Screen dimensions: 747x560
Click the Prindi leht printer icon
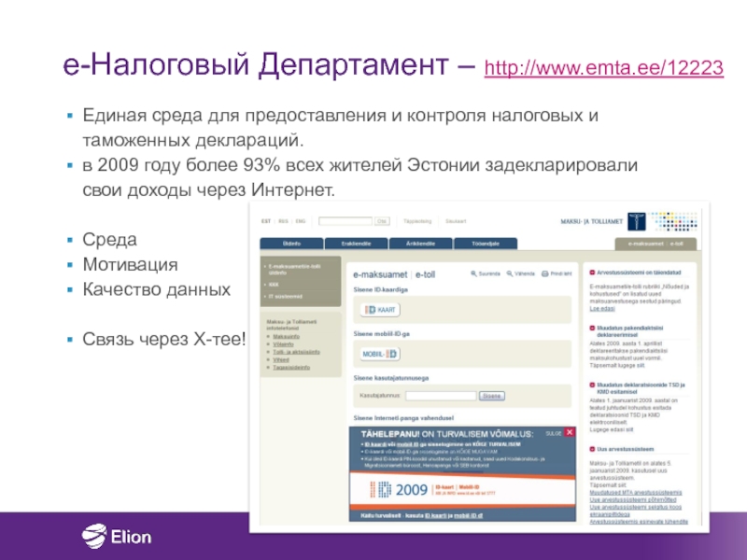pyautogui.click(x=545, y=273)
